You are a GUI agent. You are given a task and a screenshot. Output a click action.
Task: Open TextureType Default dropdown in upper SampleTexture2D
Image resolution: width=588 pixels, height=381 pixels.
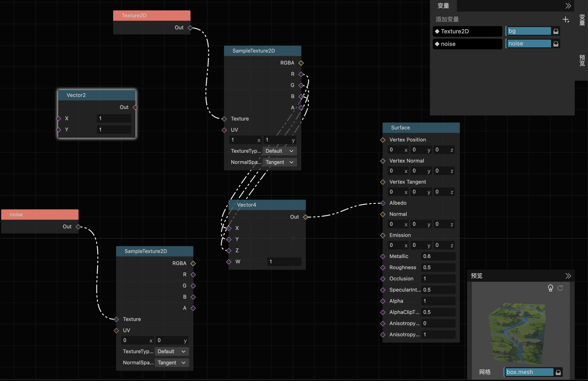[x=280, y=151]
